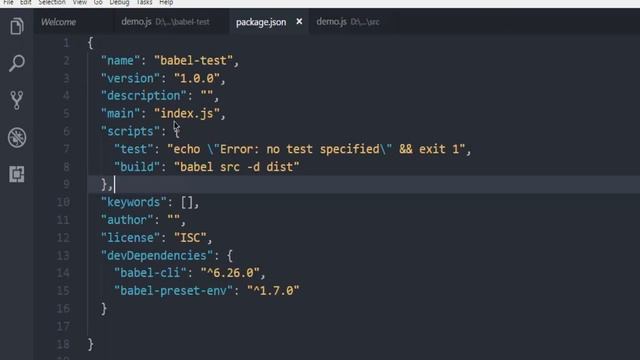
Task: Open the Source Control view
Action: click(x=17, y=100)
